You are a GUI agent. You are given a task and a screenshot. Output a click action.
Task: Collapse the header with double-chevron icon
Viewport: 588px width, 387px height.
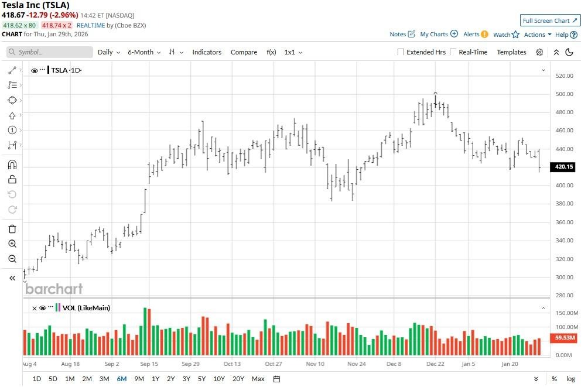[x=556, y=52]
